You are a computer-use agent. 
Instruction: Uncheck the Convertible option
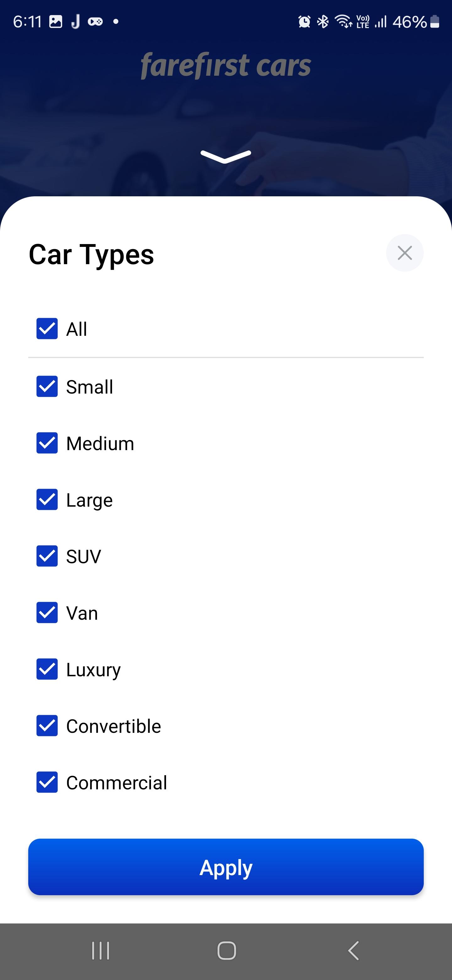[47, 726]
